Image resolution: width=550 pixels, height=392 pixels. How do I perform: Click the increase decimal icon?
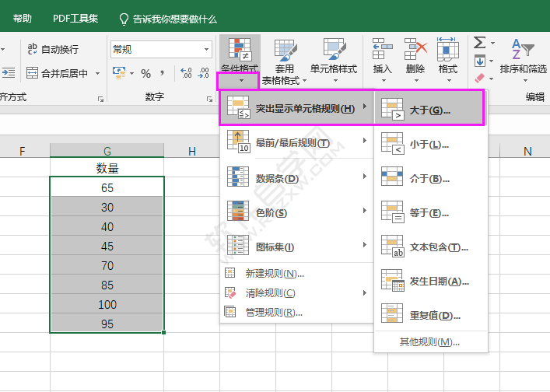click(186, 73)
